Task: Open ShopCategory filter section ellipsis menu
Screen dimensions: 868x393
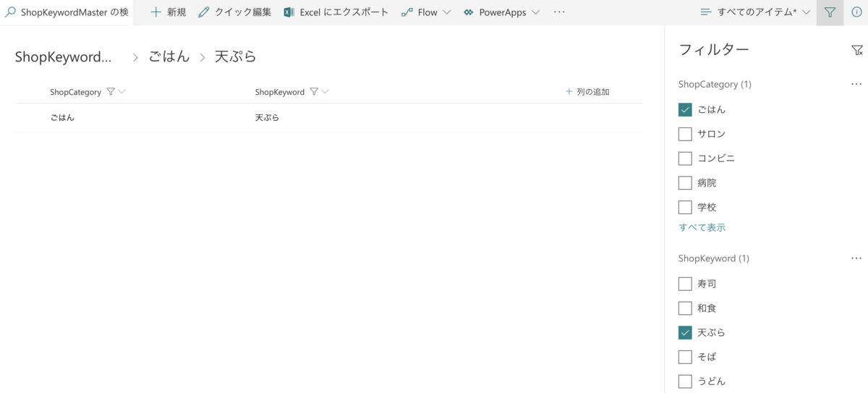Action: point(856,84)
